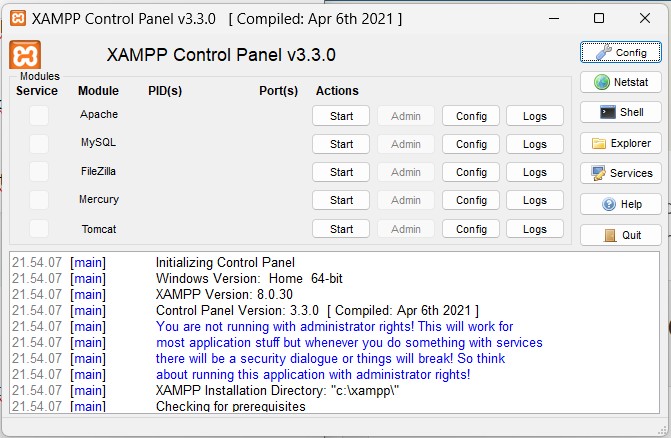This screenshot has height=438, width=671.
Task: Open the top-right Config settings button
Action: pos(620,52)
